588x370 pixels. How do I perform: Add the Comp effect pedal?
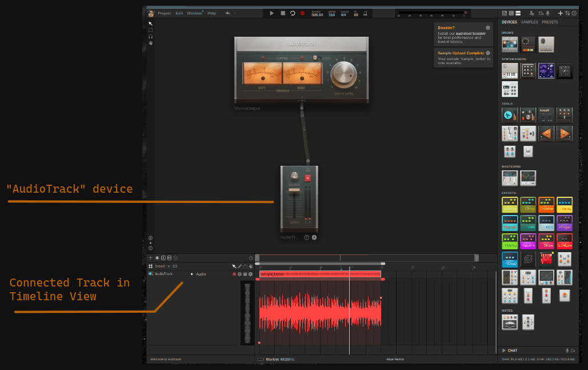pyautogui.click(x=528, y=205)
